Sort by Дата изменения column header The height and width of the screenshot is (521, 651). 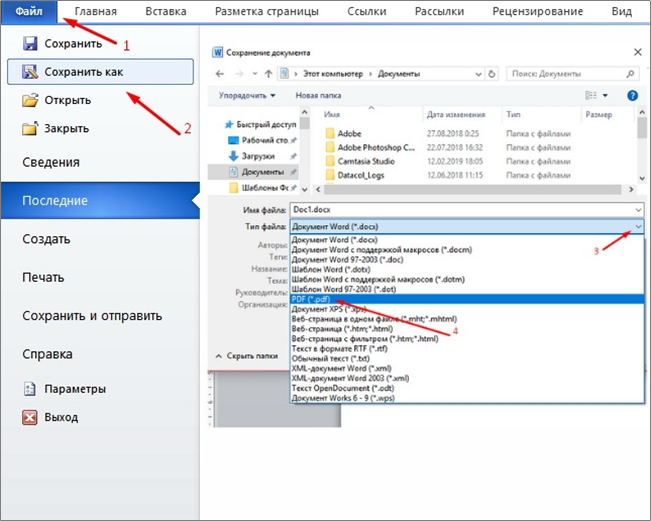coord(456,115)
